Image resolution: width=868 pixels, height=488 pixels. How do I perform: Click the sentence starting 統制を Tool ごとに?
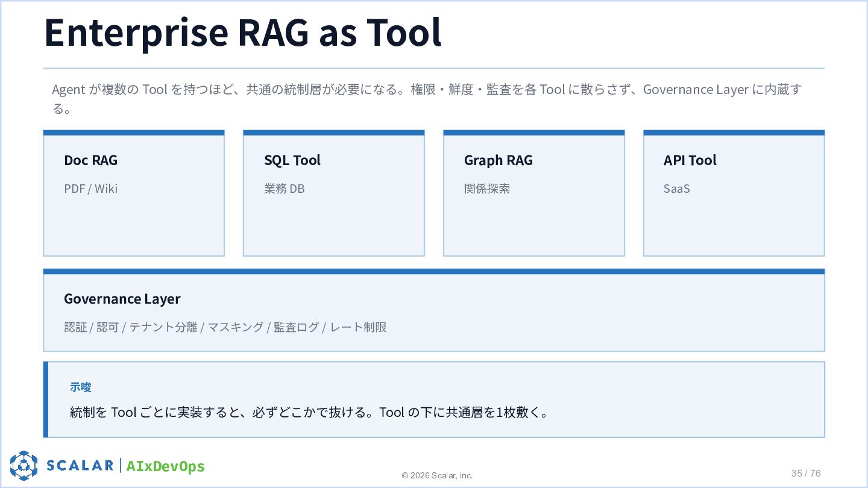coord(309,413)
